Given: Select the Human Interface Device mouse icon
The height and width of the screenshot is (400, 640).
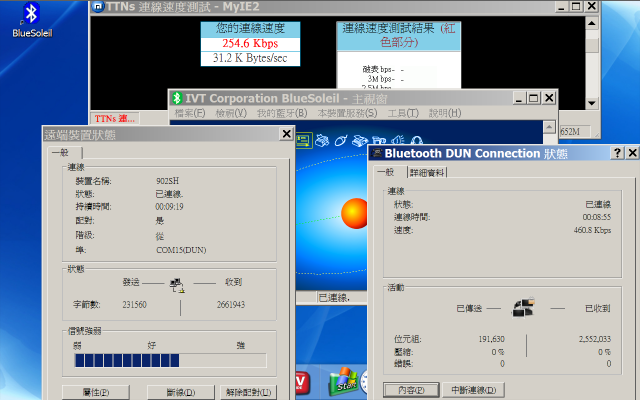Looking at the screenshot, I should [341, 141].
